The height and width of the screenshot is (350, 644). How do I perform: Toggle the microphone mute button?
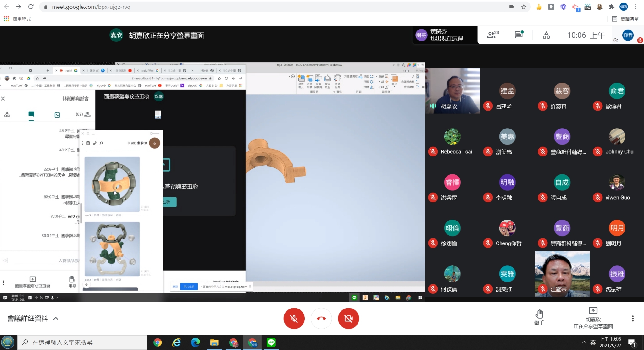pos(294,318)
